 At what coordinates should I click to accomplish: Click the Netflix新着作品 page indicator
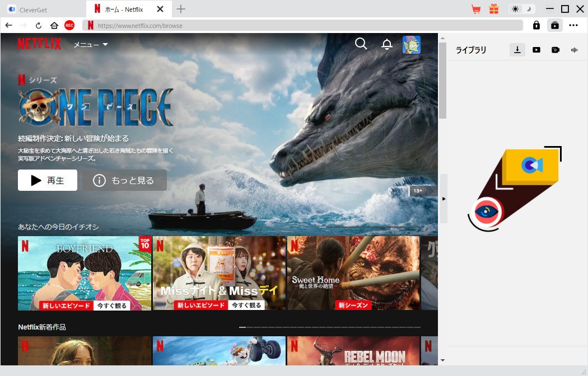[x=330, y=327]
